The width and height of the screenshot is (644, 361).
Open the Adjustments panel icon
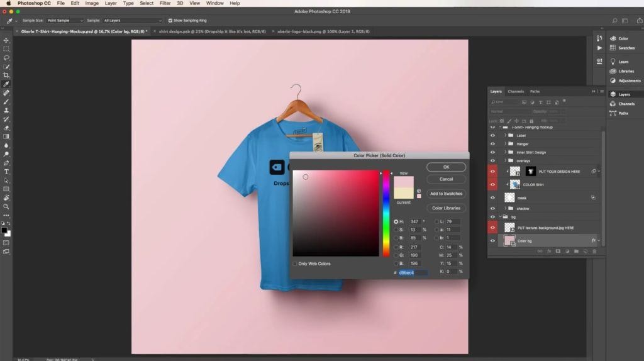(x=613, y=81)
